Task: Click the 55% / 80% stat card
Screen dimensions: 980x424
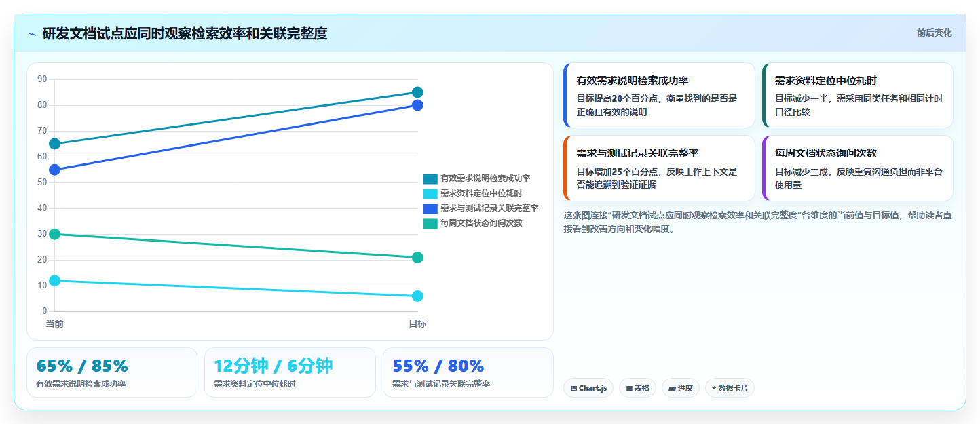Action: (468, 372)
